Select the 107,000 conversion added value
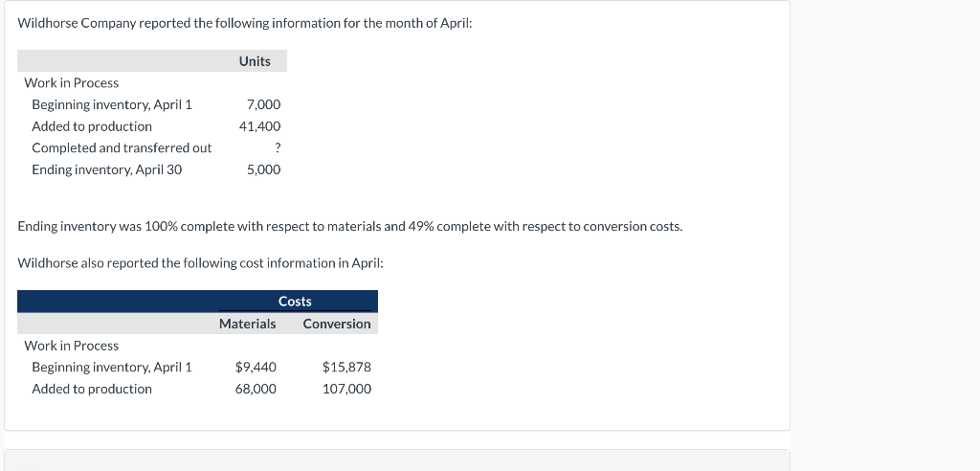Viewport: 980px width, 471px height. (345, 389)
